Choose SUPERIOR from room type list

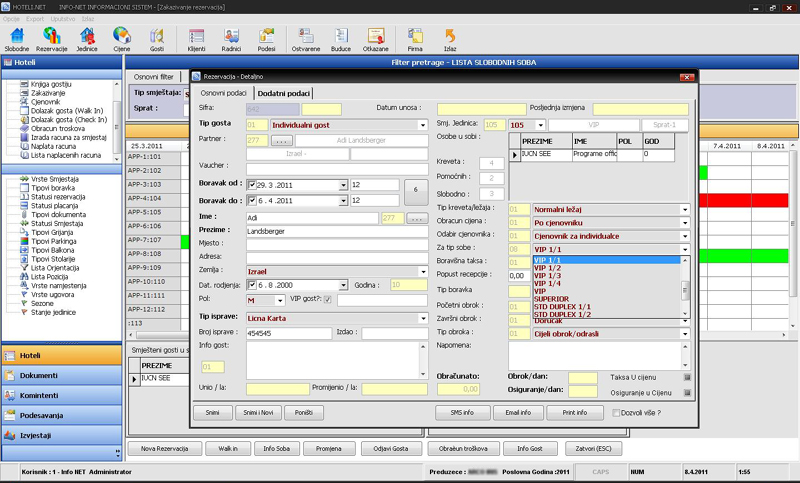pyautogui.click(x=607, y=299)
